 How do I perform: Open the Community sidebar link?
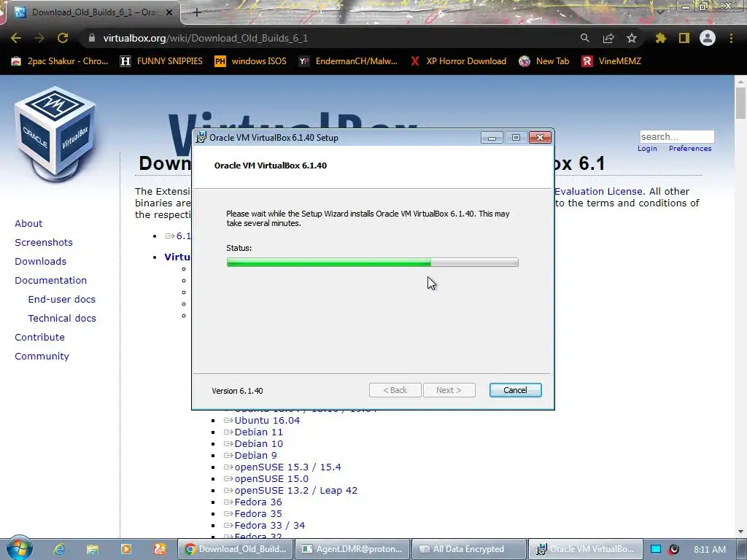pos(42,356)
